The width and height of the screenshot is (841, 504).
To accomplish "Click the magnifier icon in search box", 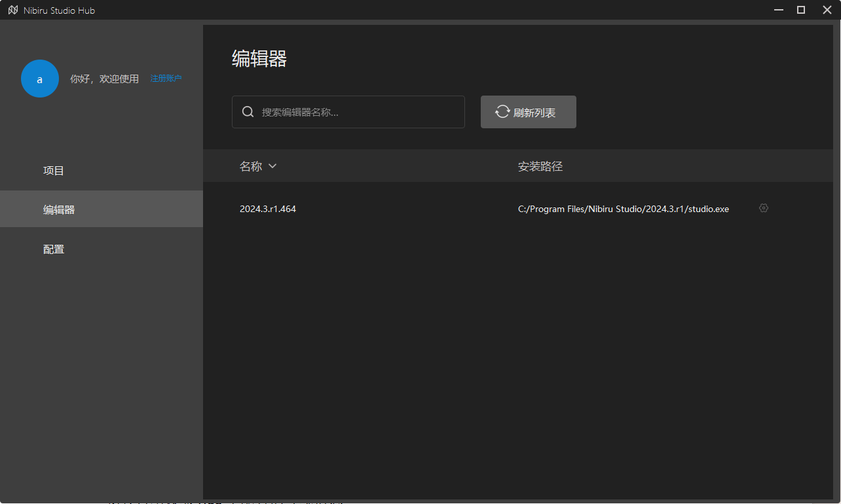I will click(248, 112).
